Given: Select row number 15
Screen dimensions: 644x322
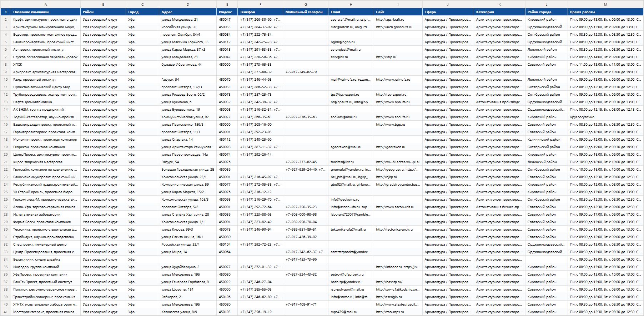Looking at the screenshot, I should point(6,117).
